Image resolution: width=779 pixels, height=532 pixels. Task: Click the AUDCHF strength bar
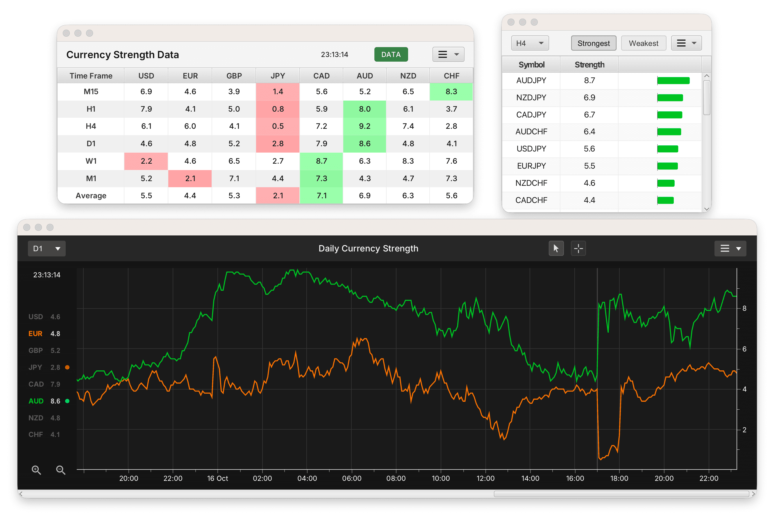pyautogui.click(x=669, y=132)
